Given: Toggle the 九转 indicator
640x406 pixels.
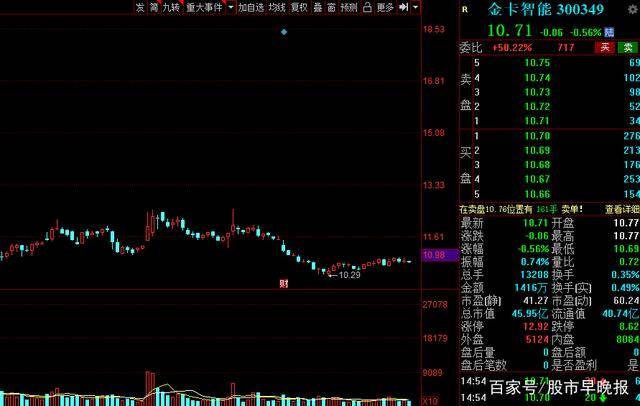Looking at the screenshot, I should click(171, 7).
